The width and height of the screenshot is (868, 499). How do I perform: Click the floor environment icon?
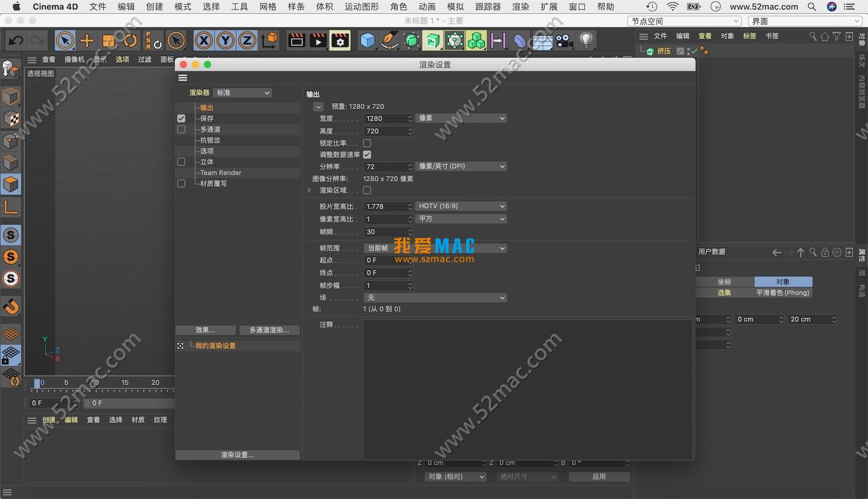tap(542, 41)
